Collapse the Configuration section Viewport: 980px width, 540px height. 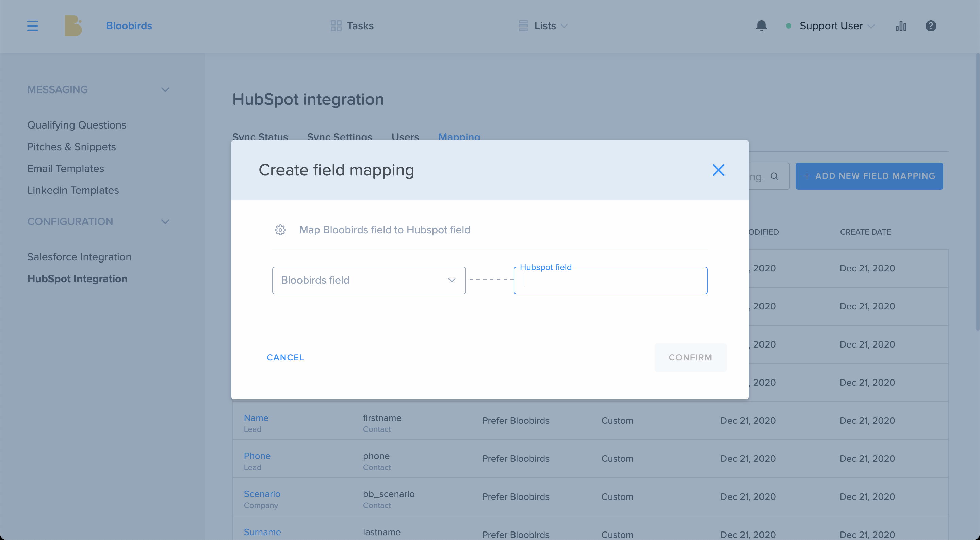click(165, 221)
